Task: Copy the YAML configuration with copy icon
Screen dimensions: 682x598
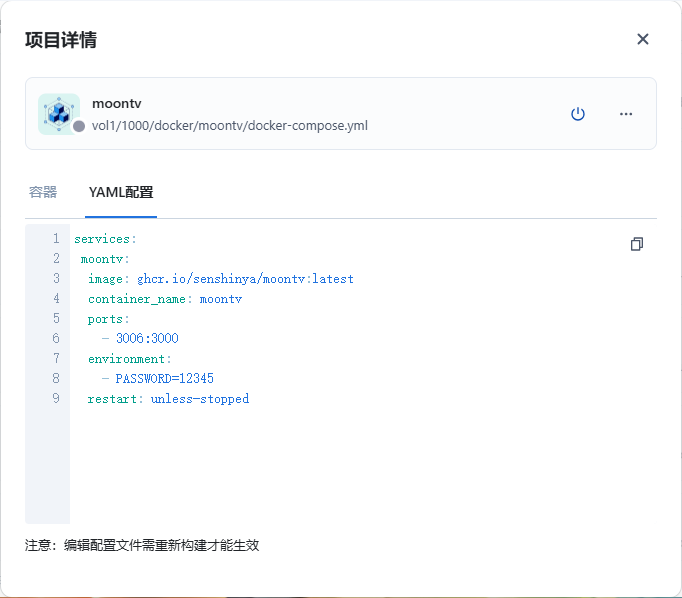Action: pyautogui.click(x=637, y=244)
